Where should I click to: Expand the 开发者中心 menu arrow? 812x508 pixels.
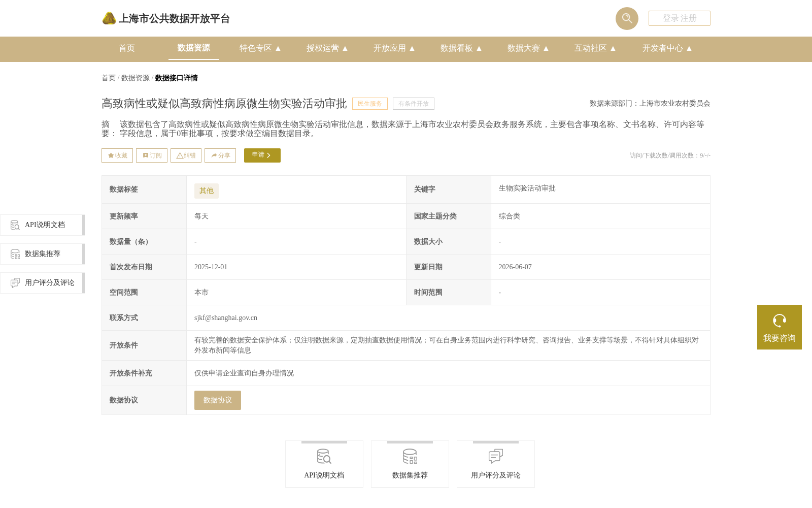click(x=689, y=48)
